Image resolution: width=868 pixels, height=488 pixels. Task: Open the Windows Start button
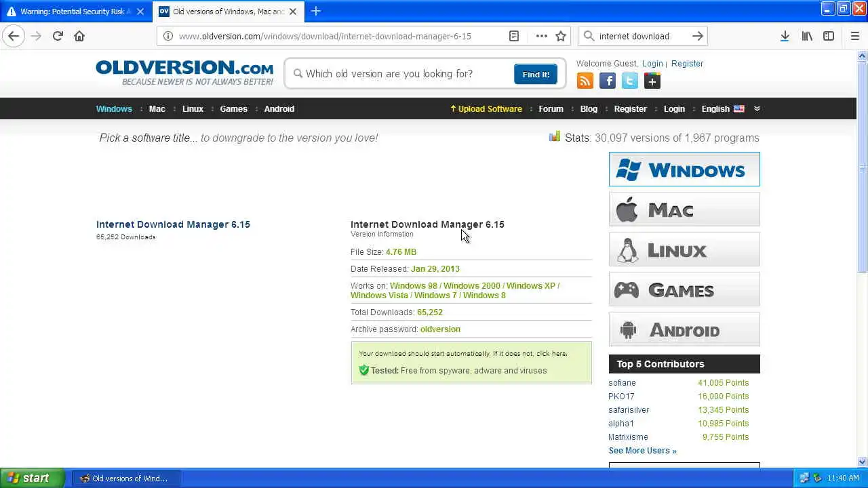point(33,478)
